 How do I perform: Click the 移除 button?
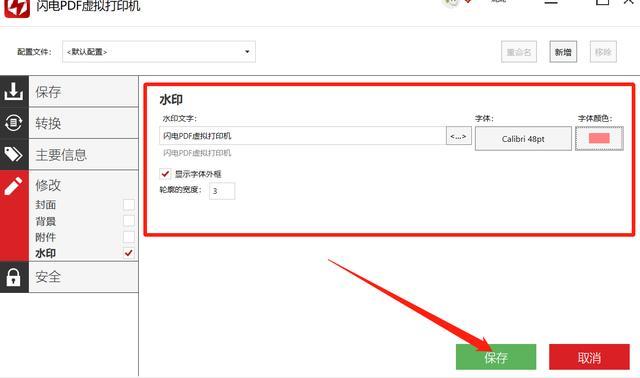[603, 52]
